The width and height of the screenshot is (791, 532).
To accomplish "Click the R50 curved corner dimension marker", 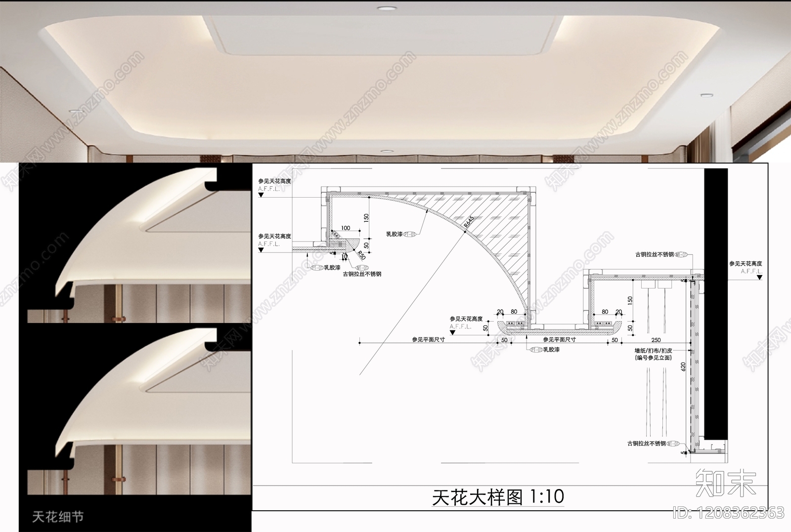I will 361,255.
